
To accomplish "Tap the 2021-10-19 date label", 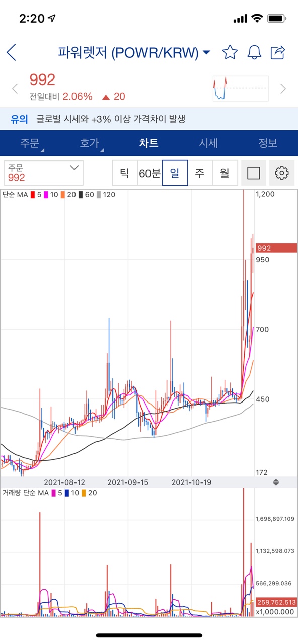I will pyautogui.click(x=191, y=482).
